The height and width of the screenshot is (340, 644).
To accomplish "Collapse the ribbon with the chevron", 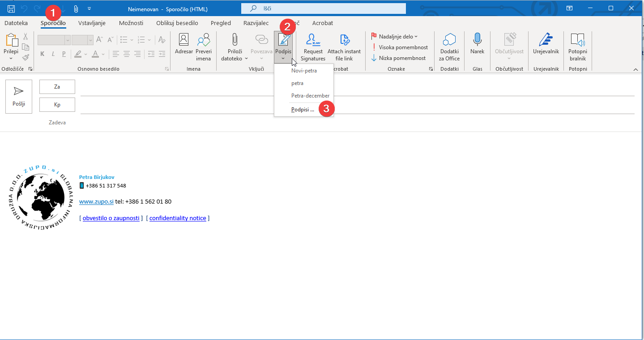I will (x=635, y=69).
